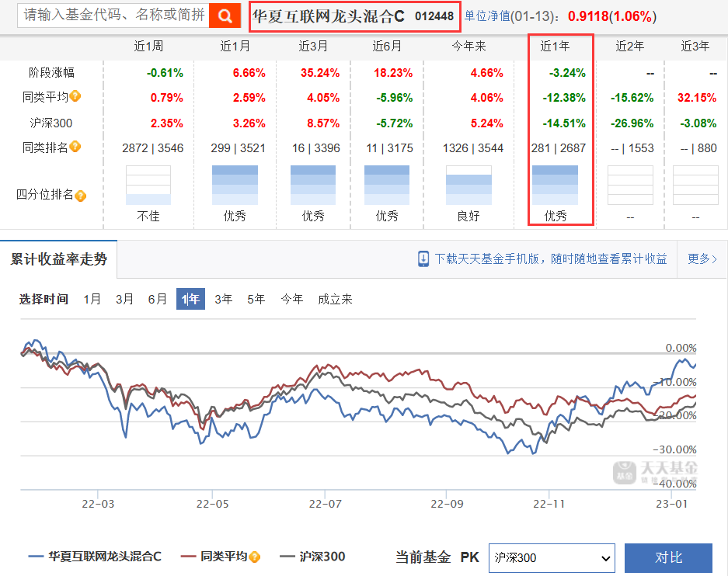728x576 pixels.
Task: Click the 22-07 date label on chart axis
Action: [325, 504]
